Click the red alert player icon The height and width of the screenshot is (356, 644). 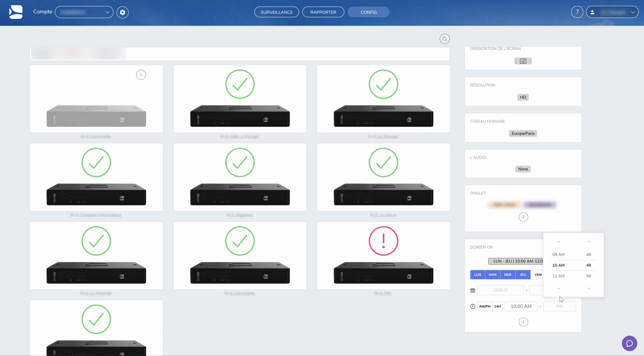(383, 241)
